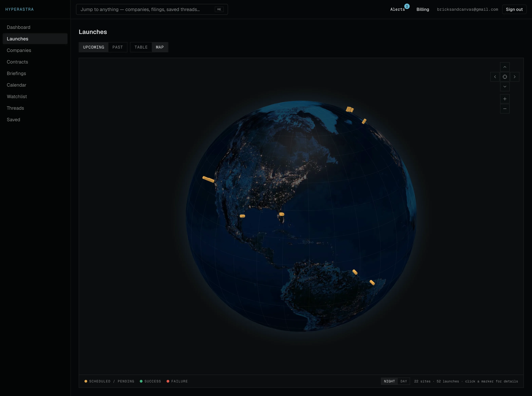532x396 pixels.
Task: Click the Launches page heading
Action: (x=93, y=32)
